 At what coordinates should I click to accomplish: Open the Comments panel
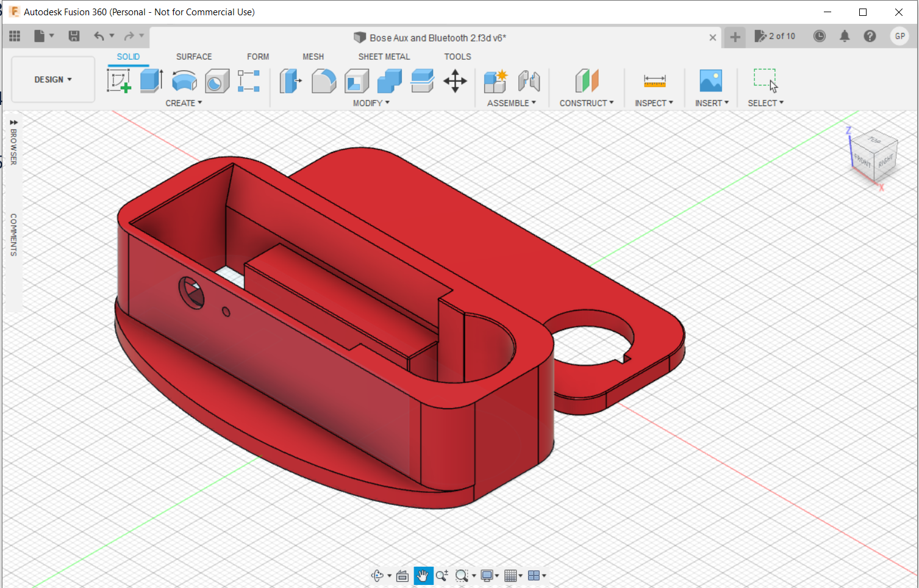pyautogui.click(x=13, y=234)
